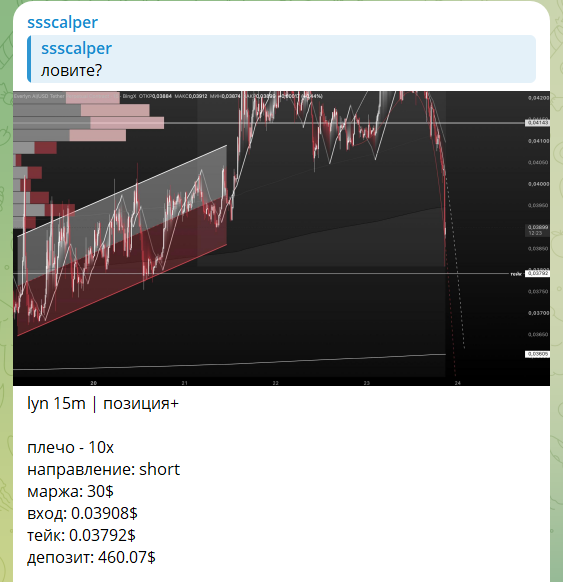Click the line 'плечо - 10x'

(x=71, y=447)
